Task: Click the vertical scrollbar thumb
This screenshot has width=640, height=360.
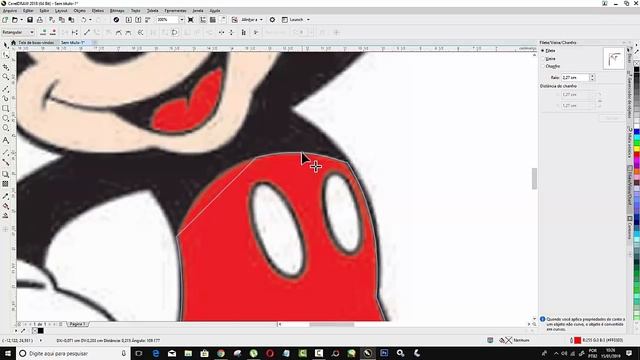Action: [534, 179]
